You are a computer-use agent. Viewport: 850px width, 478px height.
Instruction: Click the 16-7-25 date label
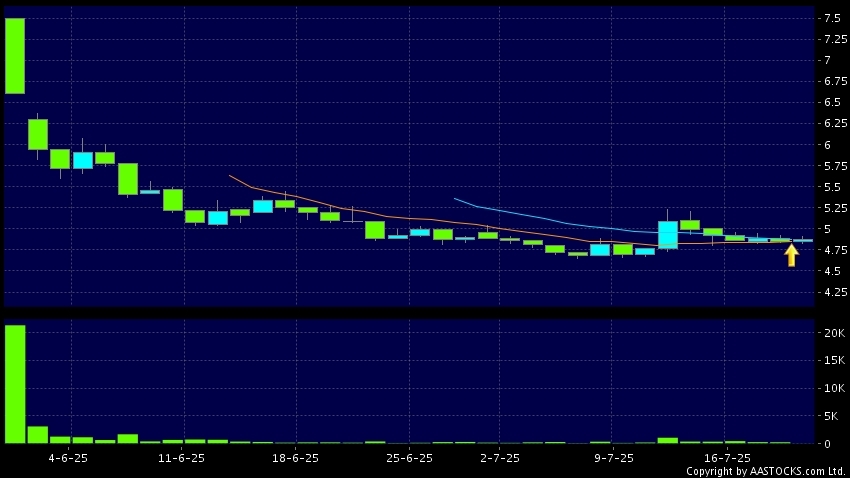pos(727,458)
